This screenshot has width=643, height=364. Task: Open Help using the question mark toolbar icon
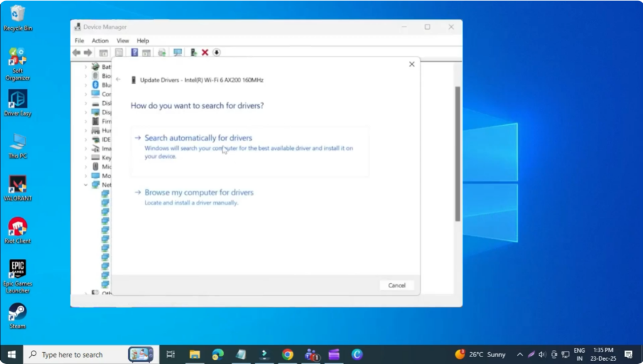pos(134,52)
